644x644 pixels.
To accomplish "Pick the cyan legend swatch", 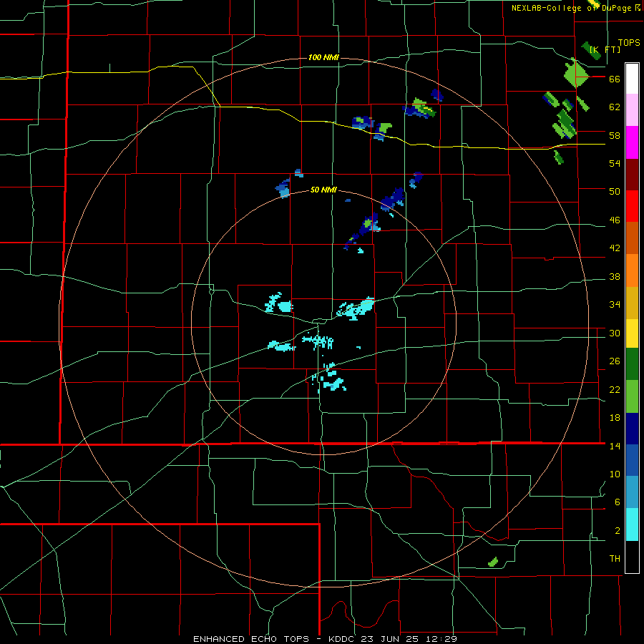I will click(632, 525).
